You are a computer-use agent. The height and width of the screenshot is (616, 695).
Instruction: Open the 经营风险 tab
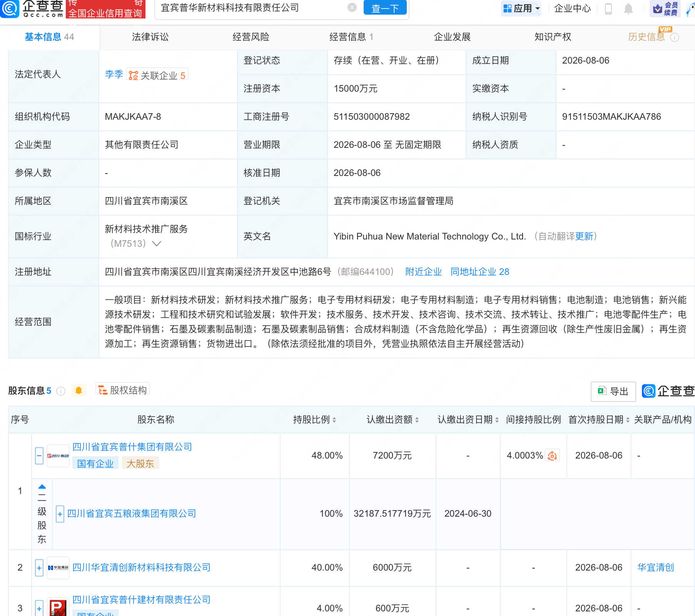tap(251, 37)
